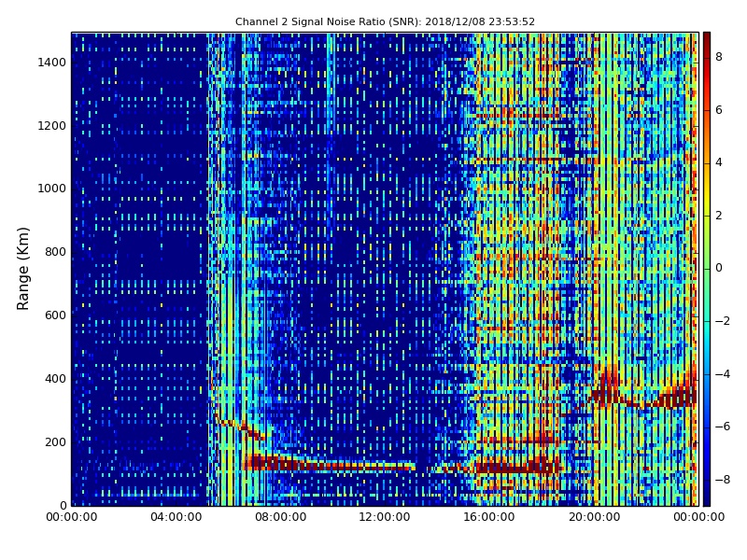Image resolution: width=747 pixels, height=560 pixels.
Task: Click the 16:00:00 time axis label
Action: 489,517
